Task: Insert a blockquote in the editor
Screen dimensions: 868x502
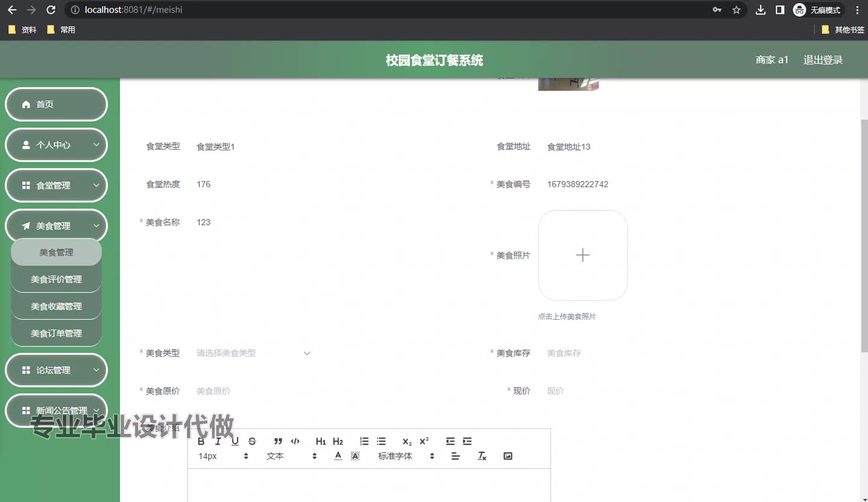Action: [x=278, y=441]
